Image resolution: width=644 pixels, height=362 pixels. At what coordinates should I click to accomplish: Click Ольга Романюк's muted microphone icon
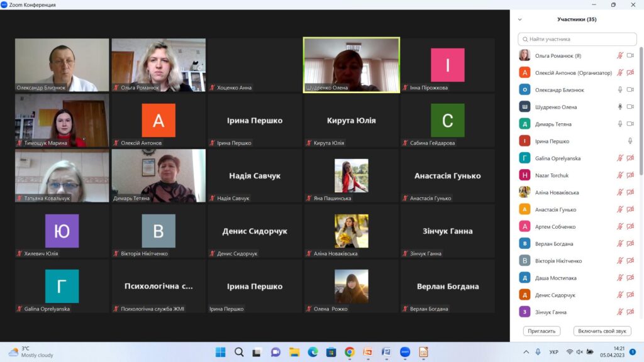620,56
